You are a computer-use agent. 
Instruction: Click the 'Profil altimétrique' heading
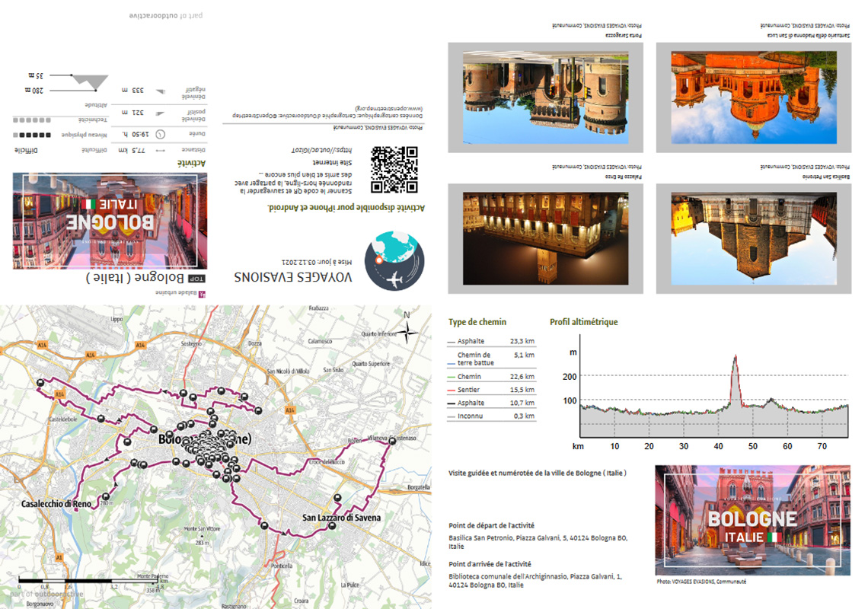click(583, 322)
